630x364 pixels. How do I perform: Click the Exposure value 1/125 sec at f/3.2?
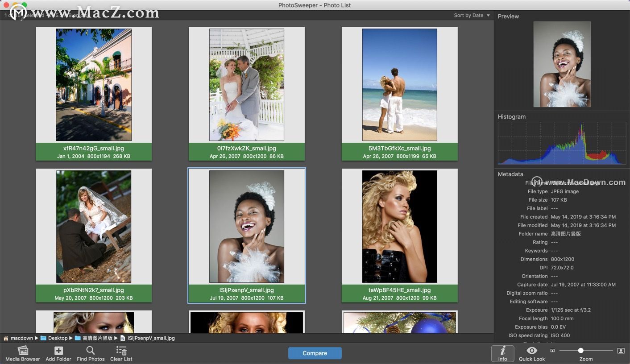coord(571,310)
